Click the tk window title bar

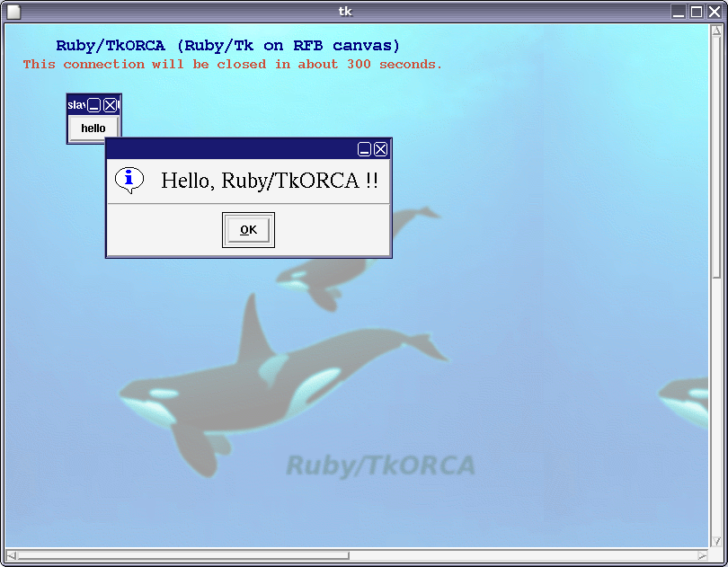click(346, 12)
